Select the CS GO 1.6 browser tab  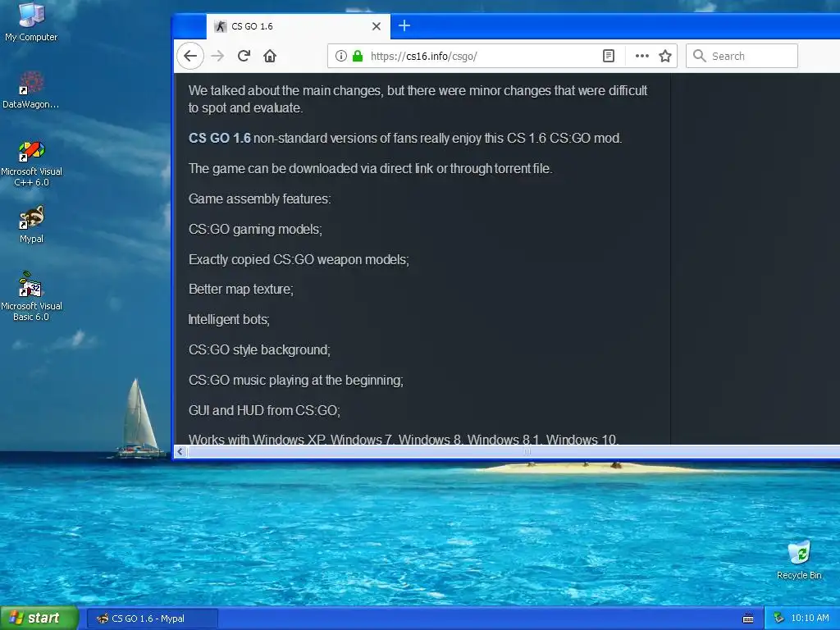click(299, 26)
